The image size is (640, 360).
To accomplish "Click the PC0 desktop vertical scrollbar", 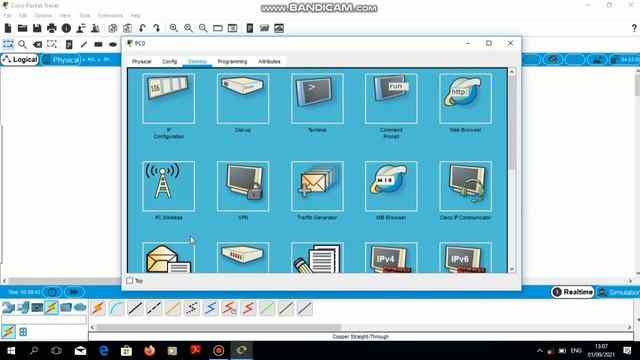I will [x=512, y=122].
